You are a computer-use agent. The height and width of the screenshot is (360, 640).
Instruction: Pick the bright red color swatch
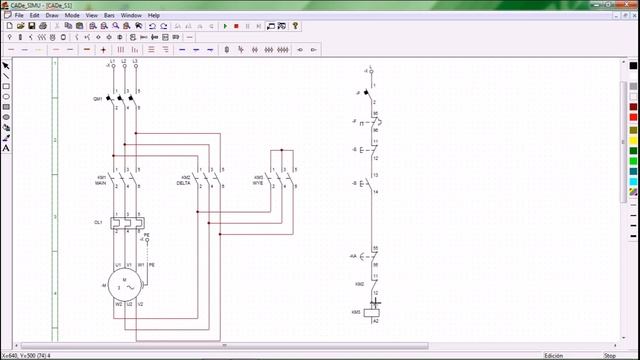click(x=633, y=118)
